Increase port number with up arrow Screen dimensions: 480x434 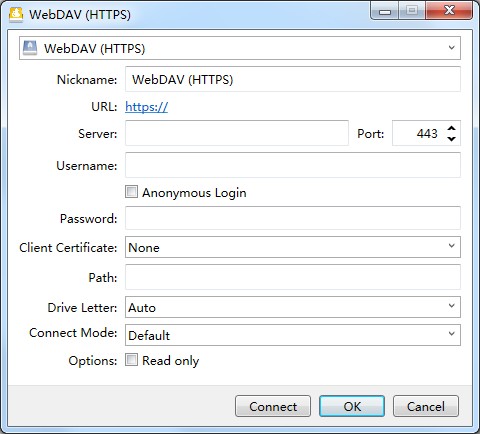point(451,128)
